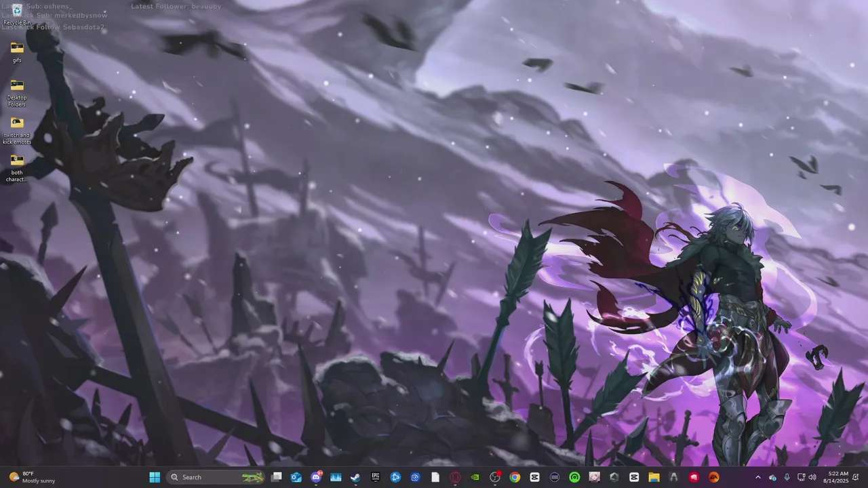Click the microphone tray icon

(787, 477)
